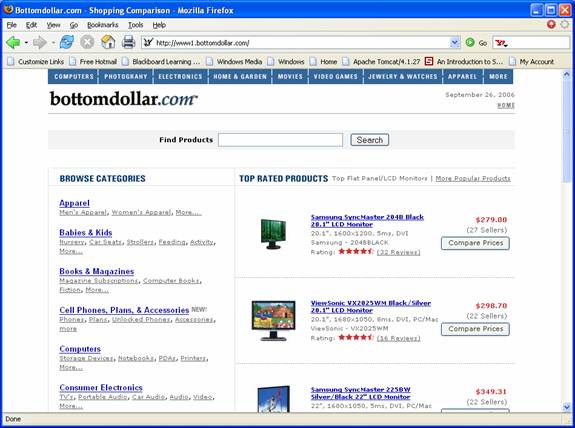This screenshot has width=575, height=428.
Task: Open the File menu
Action: pos(12,25)
